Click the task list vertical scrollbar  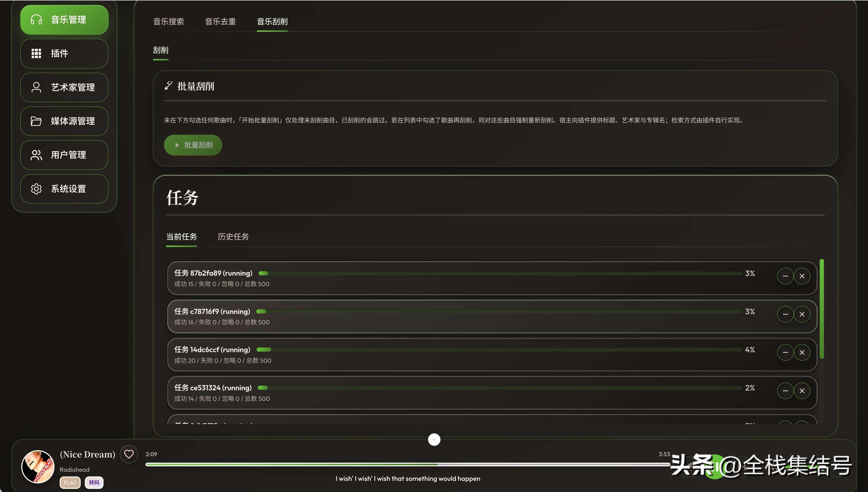(822, 309)
